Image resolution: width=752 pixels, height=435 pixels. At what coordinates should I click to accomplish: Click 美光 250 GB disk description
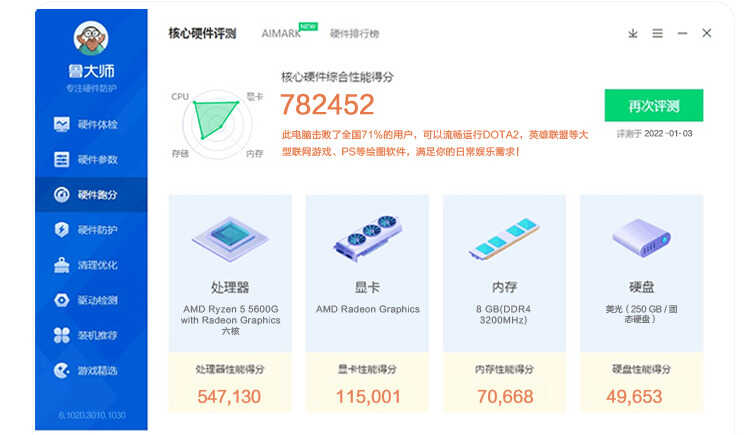641,314
